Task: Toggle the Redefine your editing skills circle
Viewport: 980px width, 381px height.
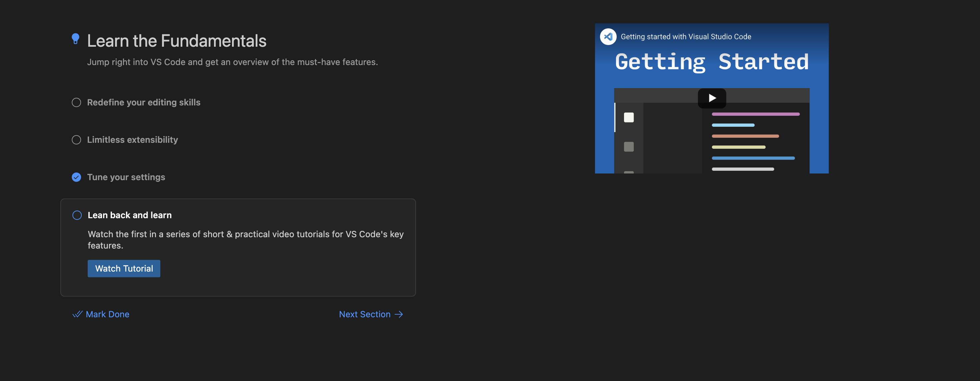Action: point(76,102)
